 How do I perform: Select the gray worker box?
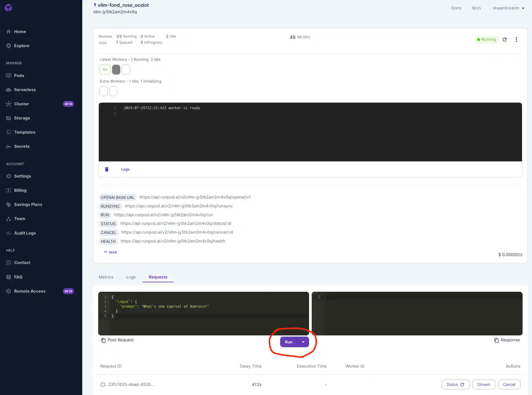pos(116,70)
